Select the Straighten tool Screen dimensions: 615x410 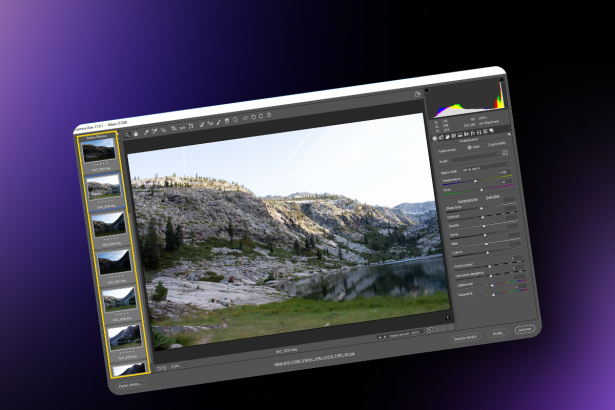click(x=182, y=128)
